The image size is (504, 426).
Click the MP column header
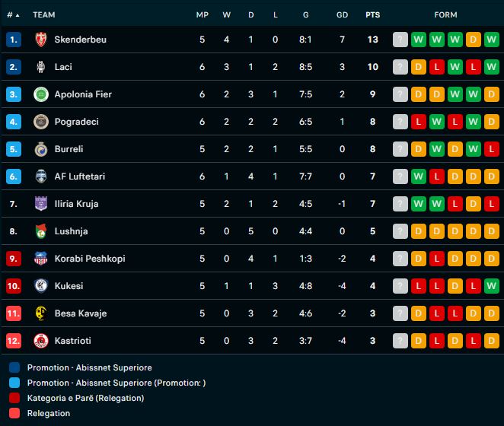pos(202,14)
